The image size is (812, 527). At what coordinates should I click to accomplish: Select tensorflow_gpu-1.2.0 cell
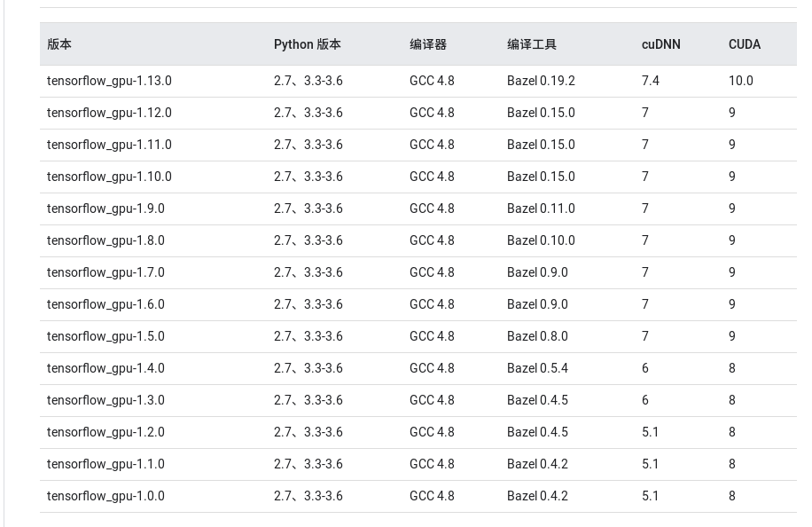click(105, 433)
